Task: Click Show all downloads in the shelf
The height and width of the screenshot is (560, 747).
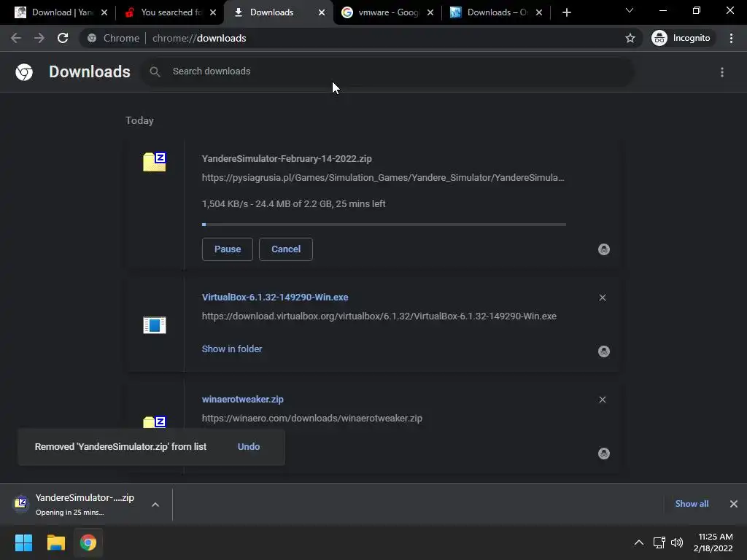Action: (692, 504)
